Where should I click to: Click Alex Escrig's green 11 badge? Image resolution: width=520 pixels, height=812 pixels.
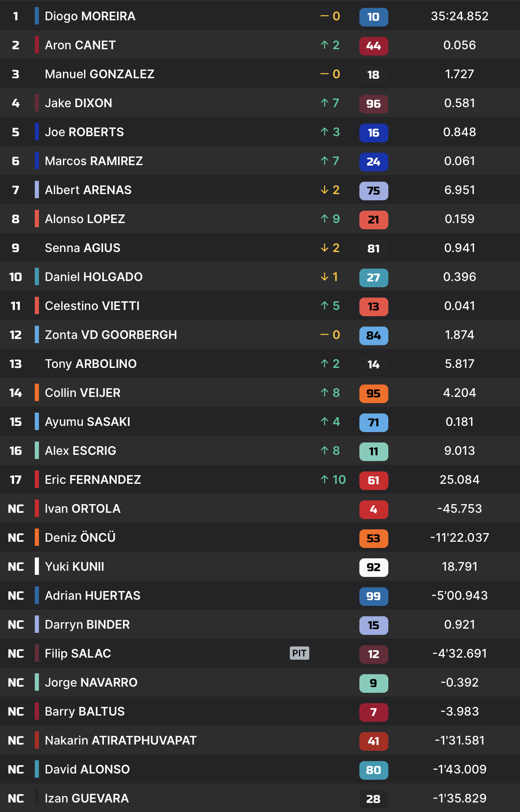(x=373, y=452)
